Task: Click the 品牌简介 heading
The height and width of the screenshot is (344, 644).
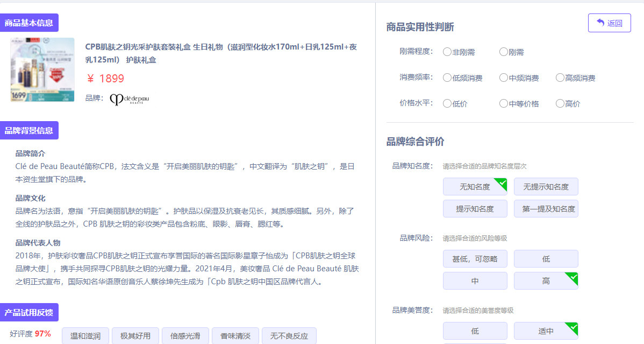Action: [x=31, y=153]
